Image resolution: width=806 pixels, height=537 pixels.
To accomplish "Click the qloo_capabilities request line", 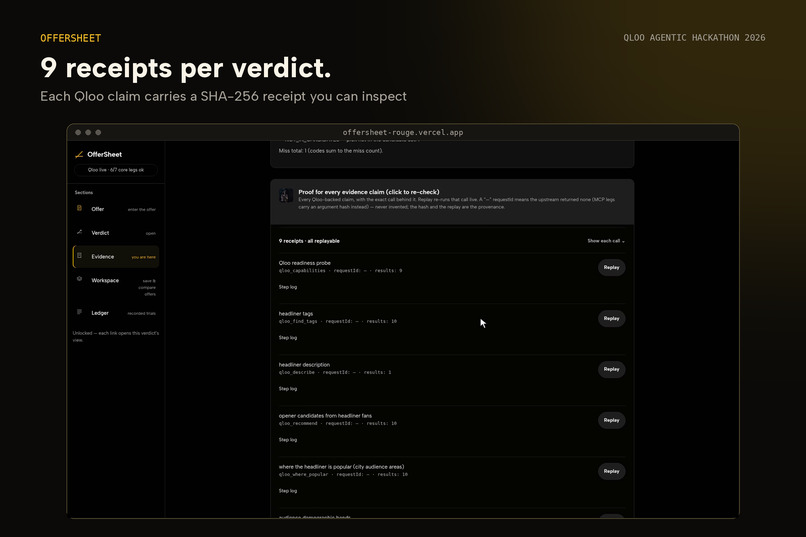I will (340, 270).
